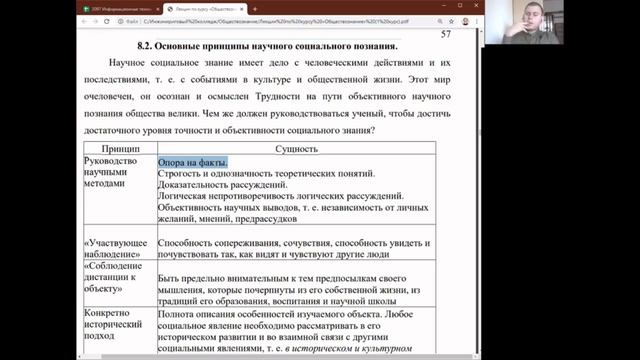This screenshot has height=360, width=640.
Task: Switch to the first green spreadsheet tab
Action: [x=120, y=9]
